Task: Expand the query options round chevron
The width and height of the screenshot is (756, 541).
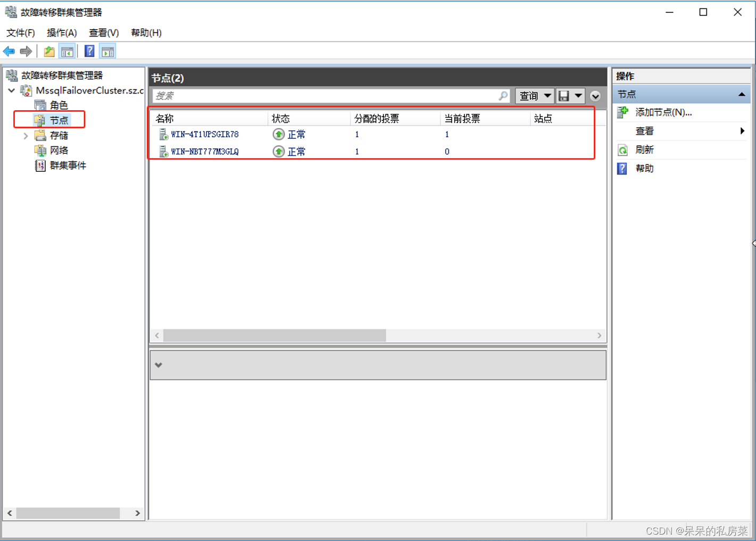Action: click(x=595, y=96)
